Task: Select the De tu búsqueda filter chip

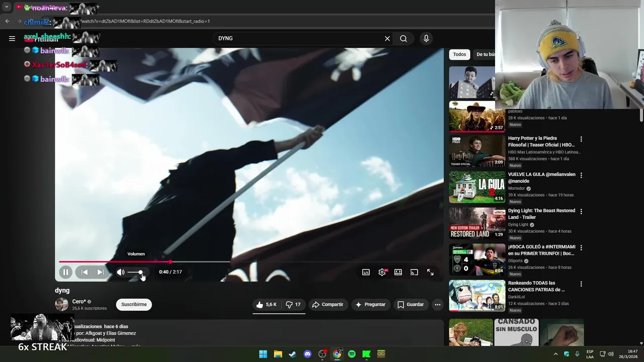Action: click(485, 54)
